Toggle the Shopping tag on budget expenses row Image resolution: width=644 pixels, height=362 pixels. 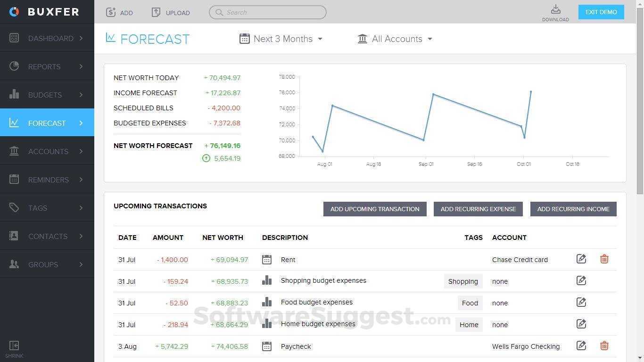coord(463,281)
